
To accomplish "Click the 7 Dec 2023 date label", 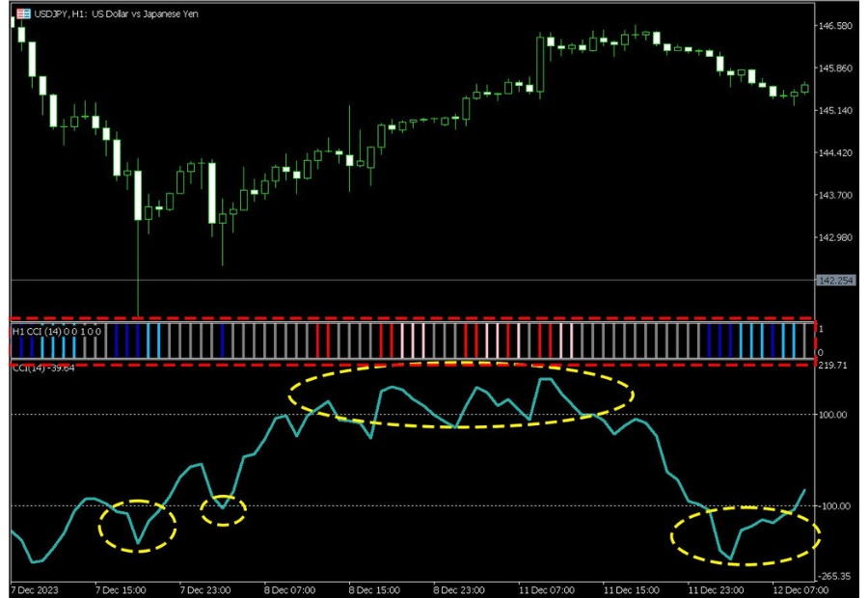I will pos(37,588).
